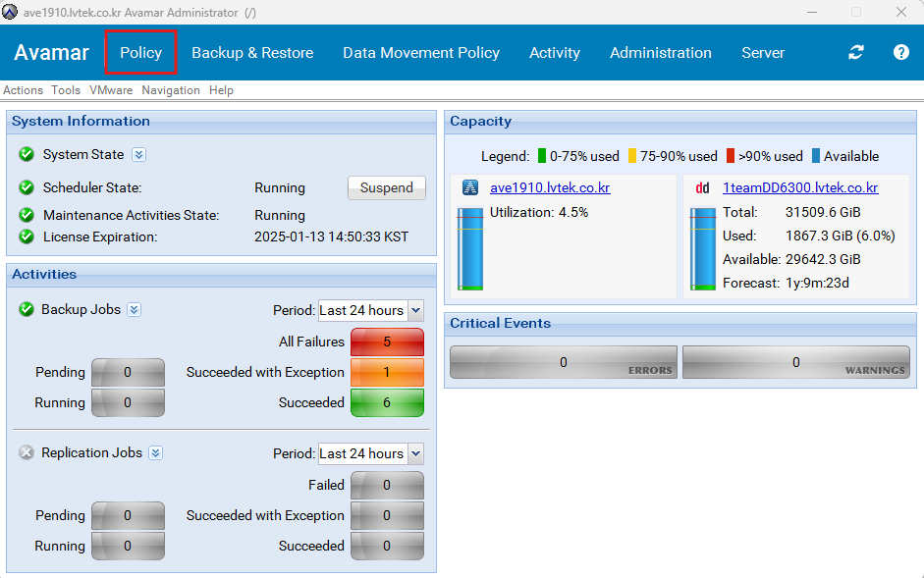
Task: Click the Utilization: 4.5% text
Action: coord(539,212)
